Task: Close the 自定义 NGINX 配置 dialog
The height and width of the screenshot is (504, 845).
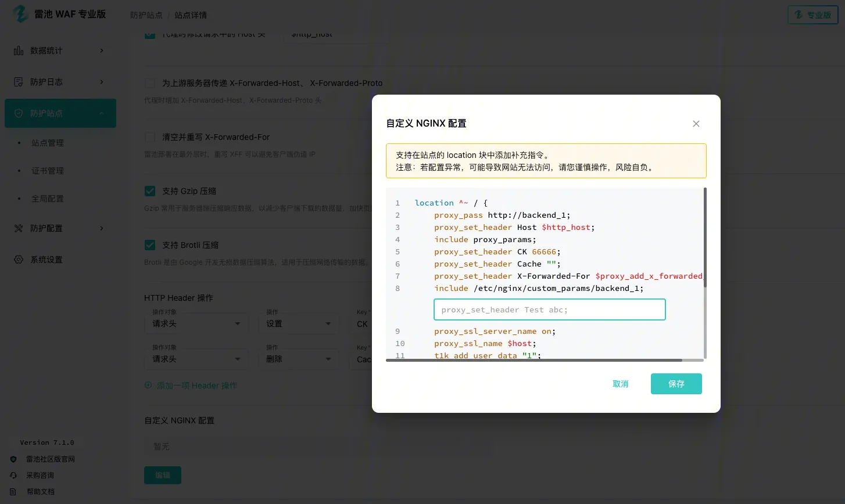Action: (696, 124)
